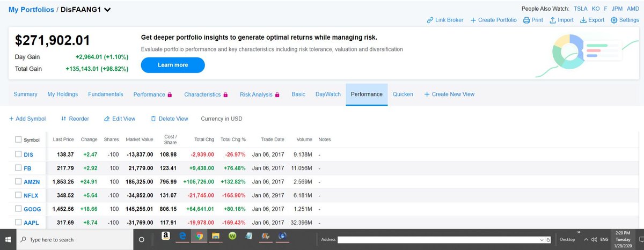Open the Windows Start menu

[9, 239]
